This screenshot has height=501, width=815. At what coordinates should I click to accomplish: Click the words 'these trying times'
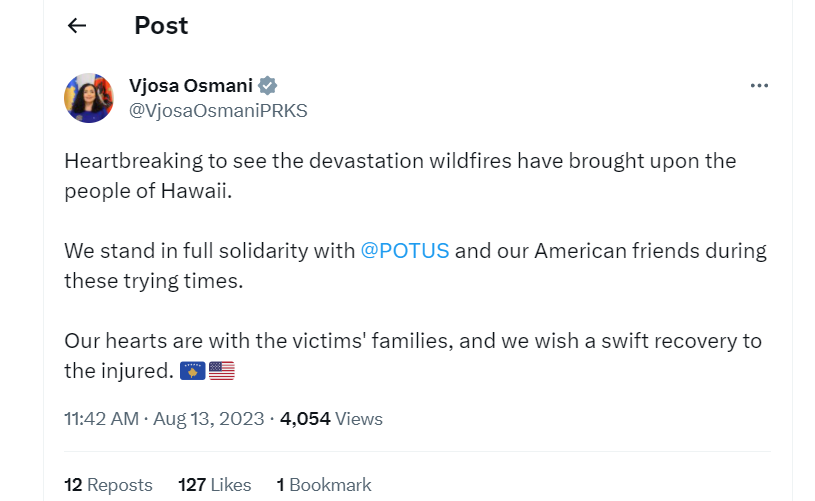[x=153, y=281]
